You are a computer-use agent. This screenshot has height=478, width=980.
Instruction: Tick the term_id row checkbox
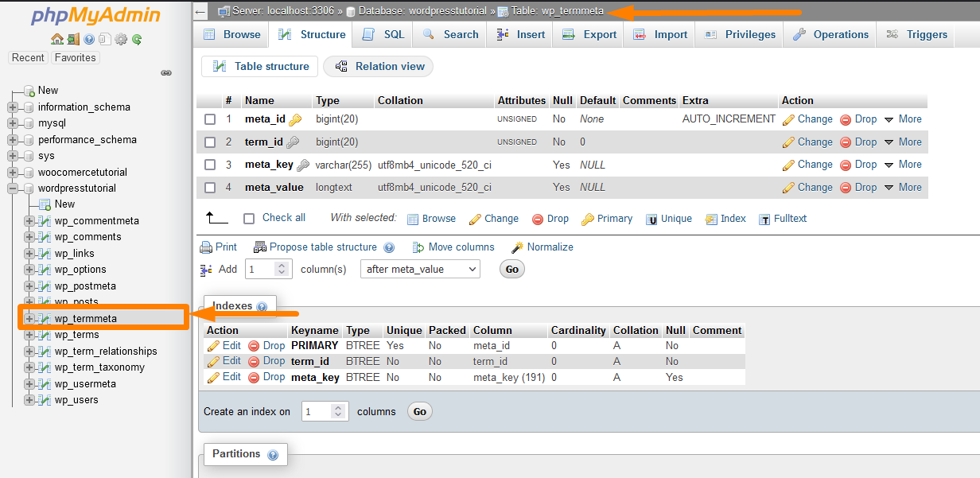210,142
